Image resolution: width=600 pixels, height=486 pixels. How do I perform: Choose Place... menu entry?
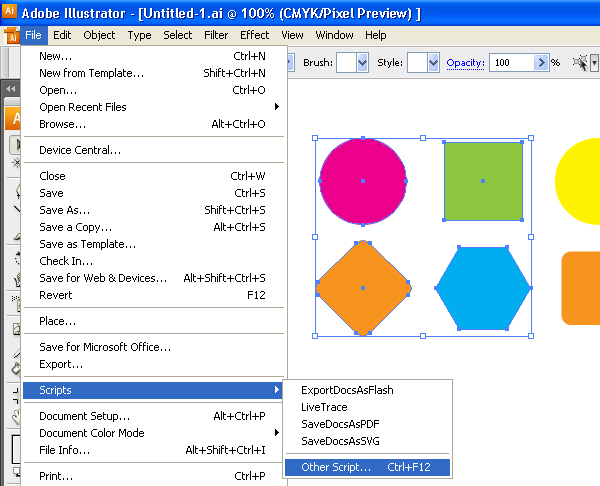[x=153, y=321]
